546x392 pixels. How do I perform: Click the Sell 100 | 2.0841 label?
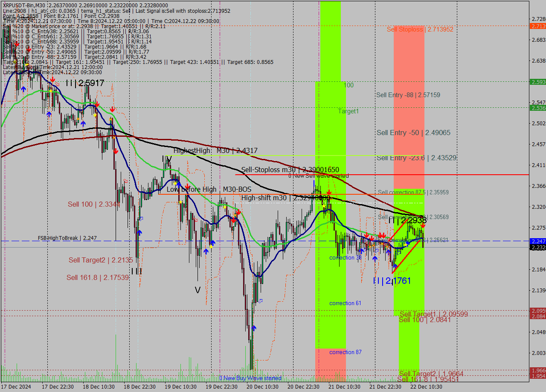tap(425, 320)
